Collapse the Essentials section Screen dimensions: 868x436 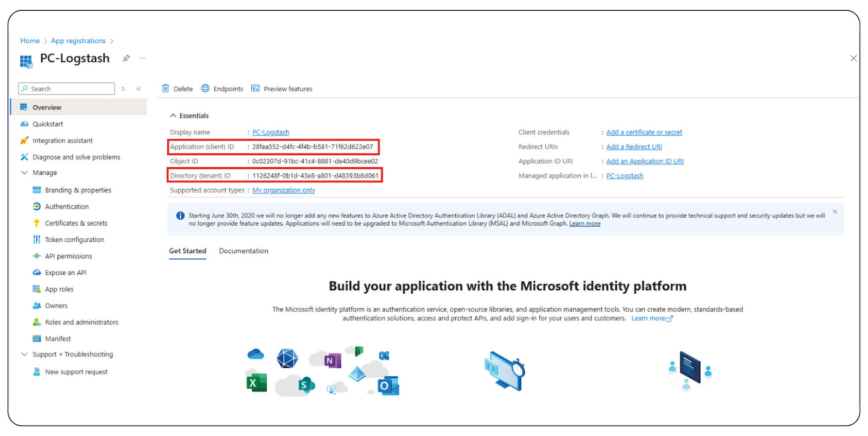173,116
